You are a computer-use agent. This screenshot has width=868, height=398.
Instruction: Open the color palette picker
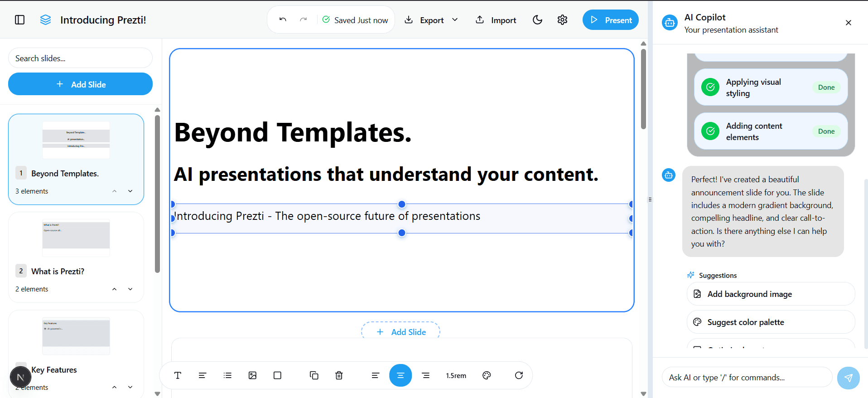coord(487,375)
